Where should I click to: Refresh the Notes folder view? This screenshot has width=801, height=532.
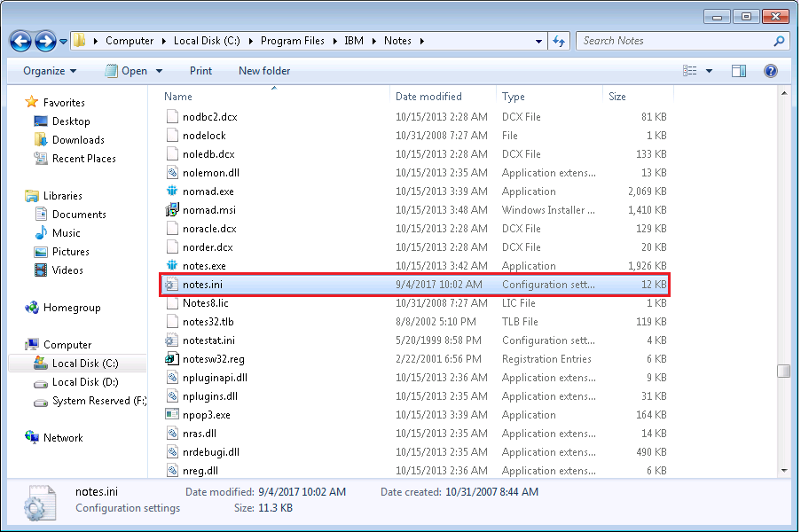click(559, 41)
